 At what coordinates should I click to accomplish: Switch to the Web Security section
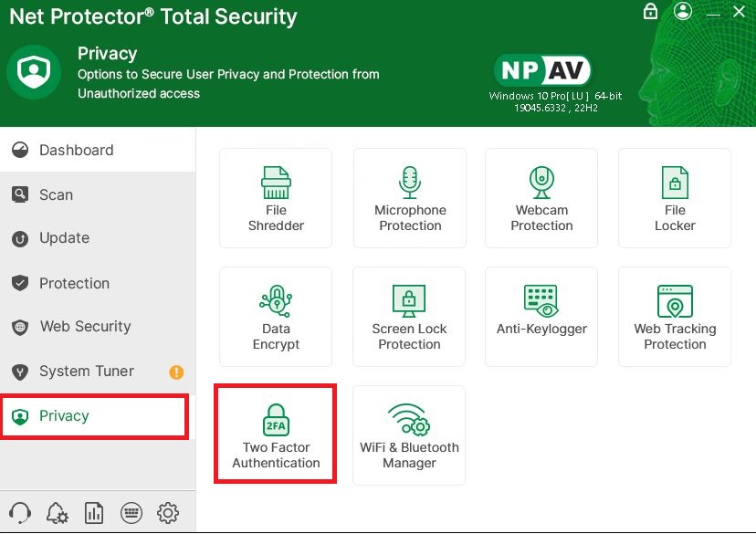click(85, 327)
